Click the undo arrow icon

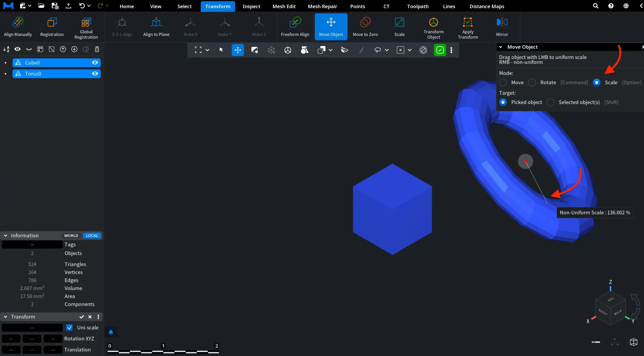click(82, 6)
